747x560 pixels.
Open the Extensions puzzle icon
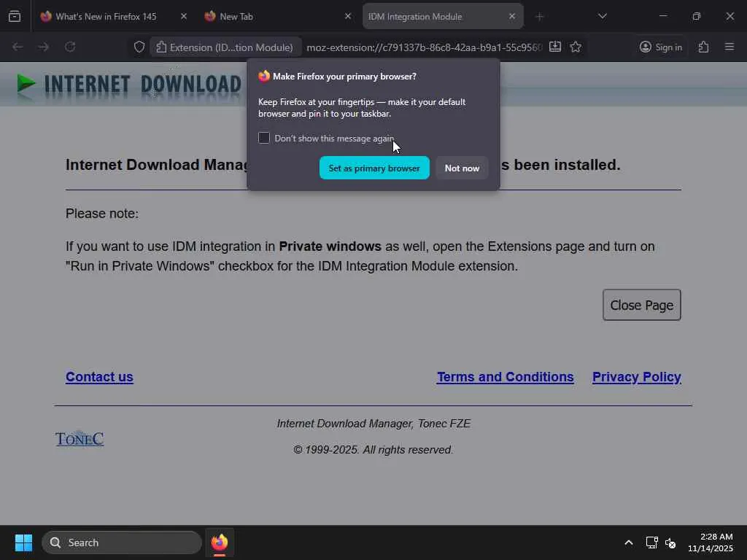pyautogui.click(x=704, y=47)
